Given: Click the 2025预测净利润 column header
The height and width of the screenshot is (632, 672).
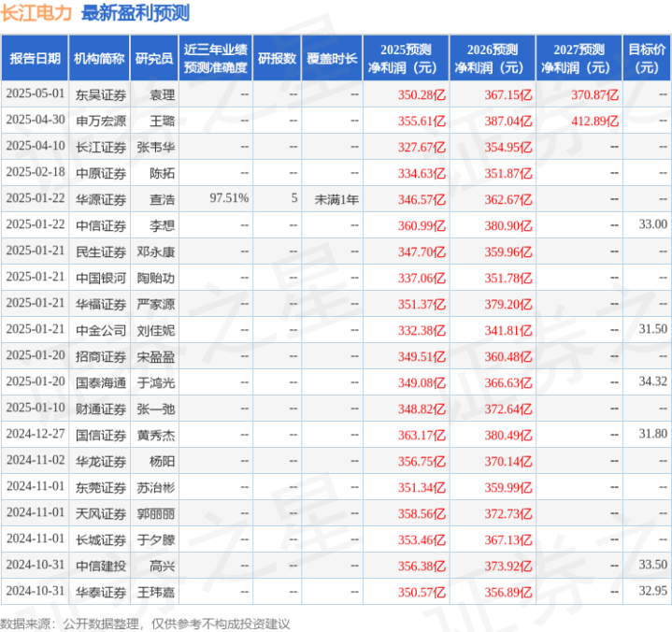Looking at the screenshot, I should [406, 58].
